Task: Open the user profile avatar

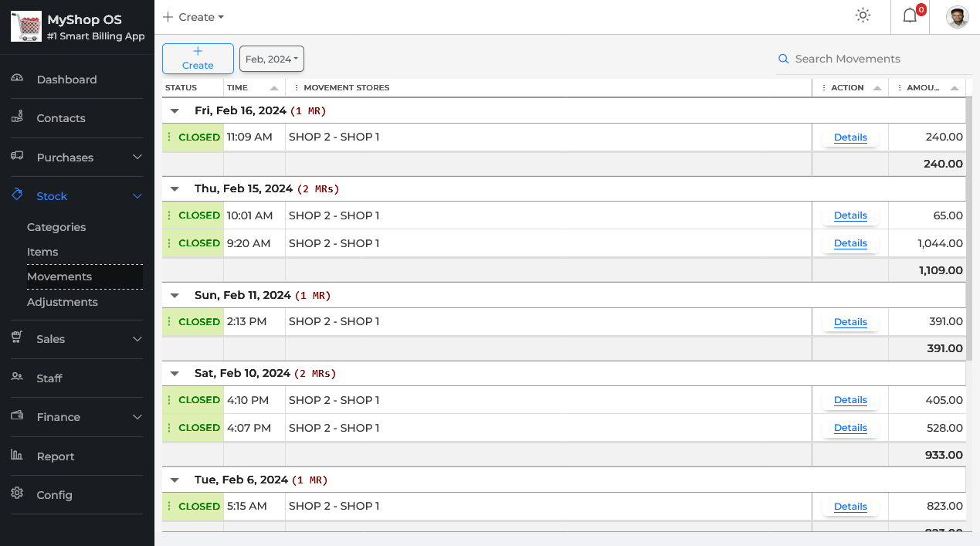Action: (958, 17)
